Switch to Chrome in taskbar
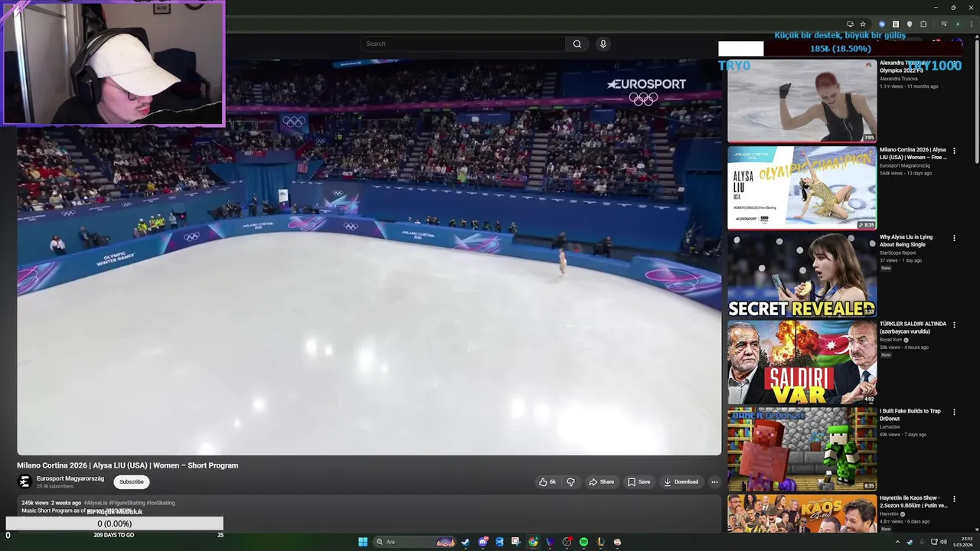This screenshot has width=980, height=551. tap(533, 542)
